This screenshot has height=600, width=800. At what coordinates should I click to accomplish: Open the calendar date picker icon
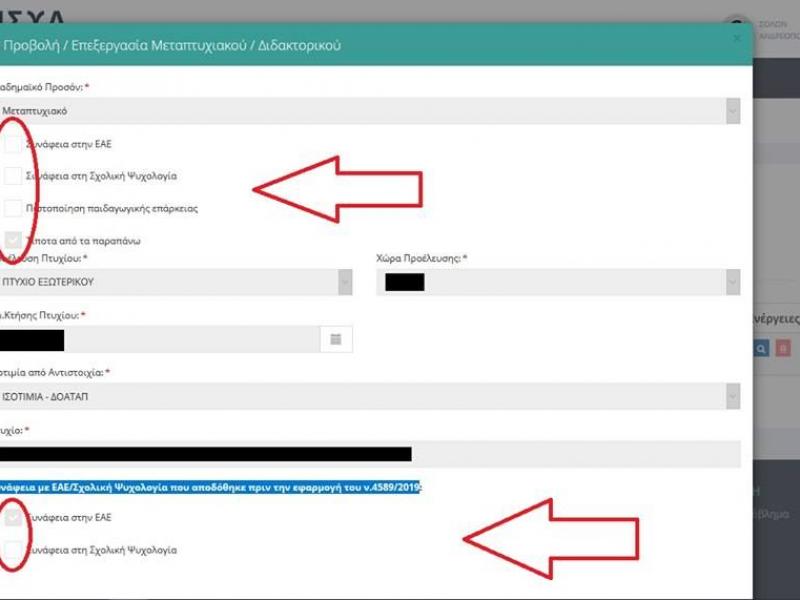coord(335,339)
